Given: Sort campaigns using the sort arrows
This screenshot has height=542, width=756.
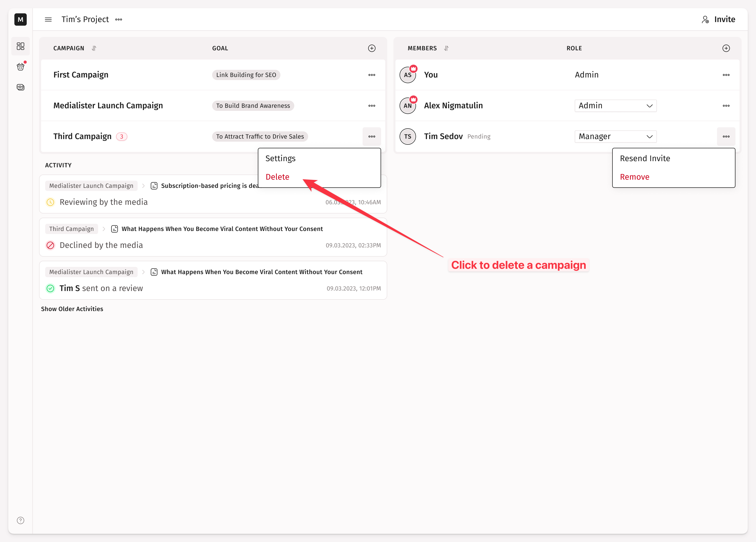Looking at the screenshot, I should point(94,48).
